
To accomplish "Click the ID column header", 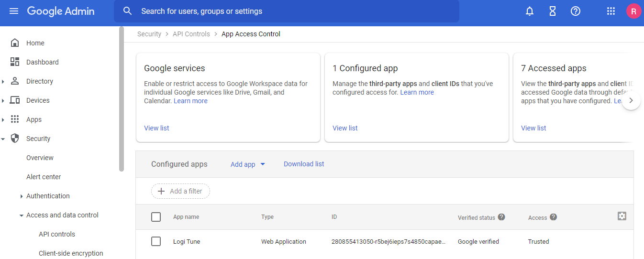I will (x=334, y=217).
